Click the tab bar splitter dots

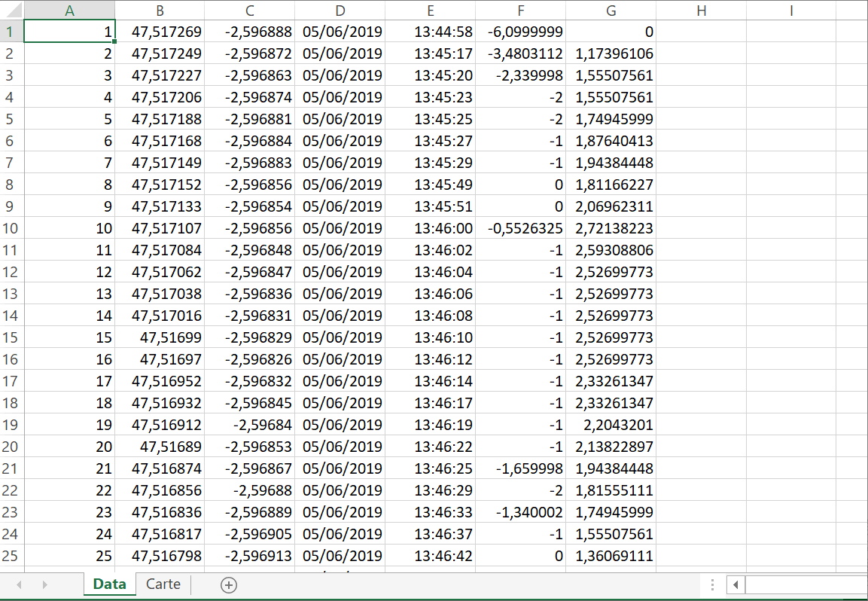coord(712,585)
